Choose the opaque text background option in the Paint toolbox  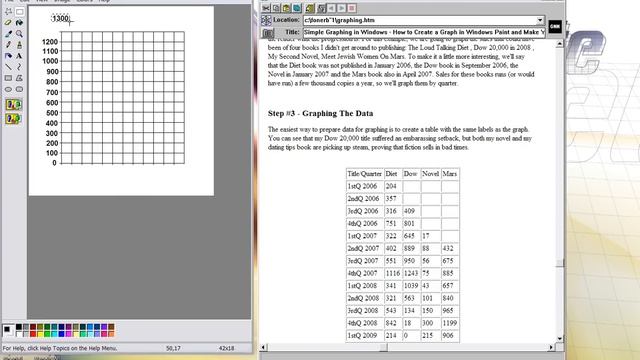pos(13,104)
